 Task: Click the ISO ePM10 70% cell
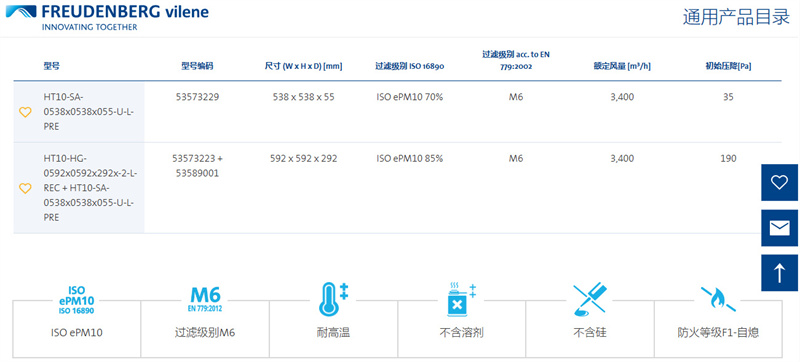coord(410,97)
